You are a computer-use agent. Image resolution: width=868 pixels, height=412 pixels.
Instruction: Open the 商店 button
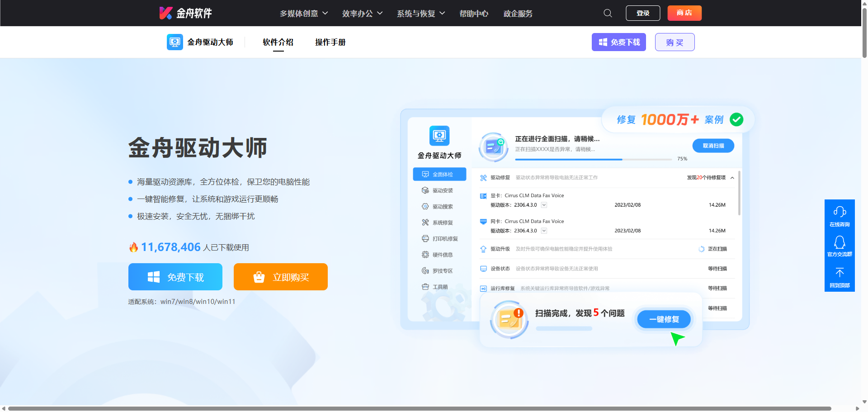tap(684, 13)
